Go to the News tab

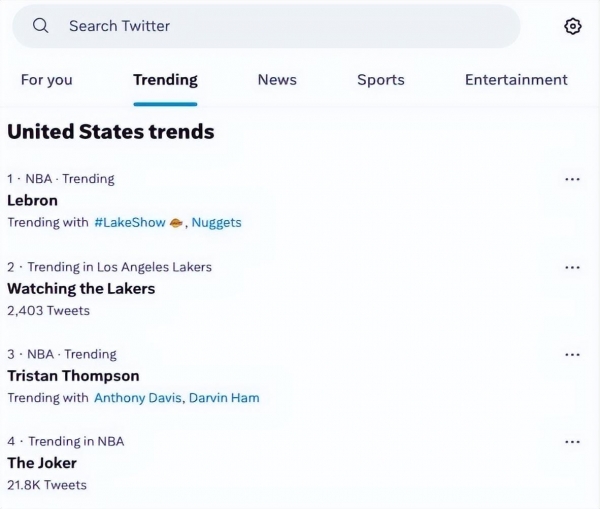pos(277,80)
